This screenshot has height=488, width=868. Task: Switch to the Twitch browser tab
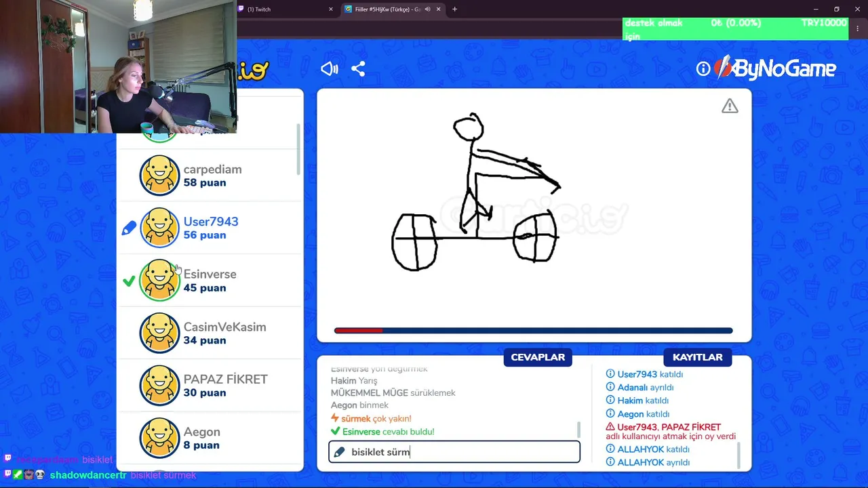click(286, 9)
